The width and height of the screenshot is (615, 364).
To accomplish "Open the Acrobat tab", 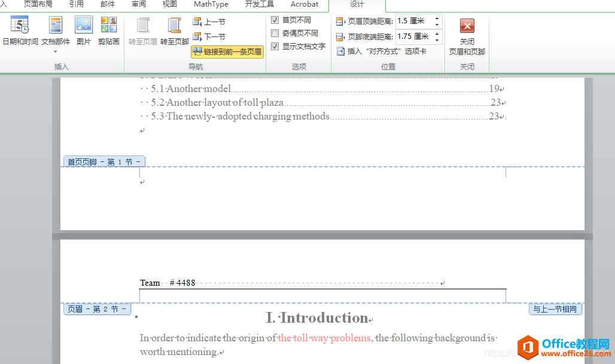I will [x=305, y=4].
